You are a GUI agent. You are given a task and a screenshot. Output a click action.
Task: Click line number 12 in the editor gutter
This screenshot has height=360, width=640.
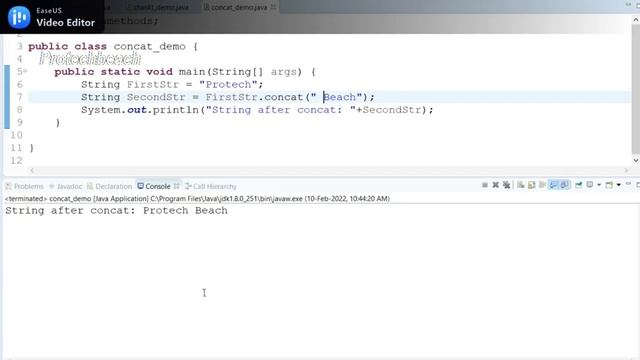click(16, 160)
